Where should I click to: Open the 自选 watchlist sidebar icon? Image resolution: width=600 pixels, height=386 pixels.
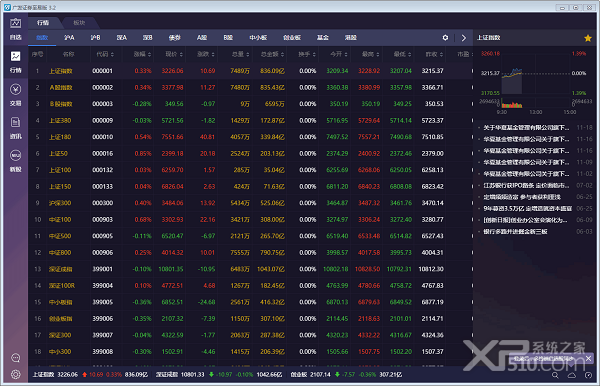(x=16, y=29)
